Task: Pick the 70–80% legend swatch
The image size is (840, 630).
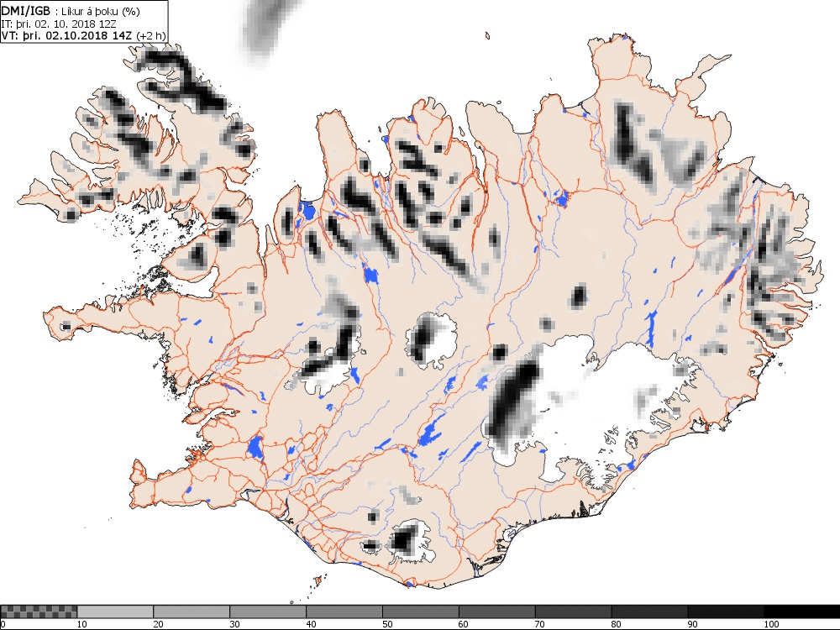Action: point(573,612)
